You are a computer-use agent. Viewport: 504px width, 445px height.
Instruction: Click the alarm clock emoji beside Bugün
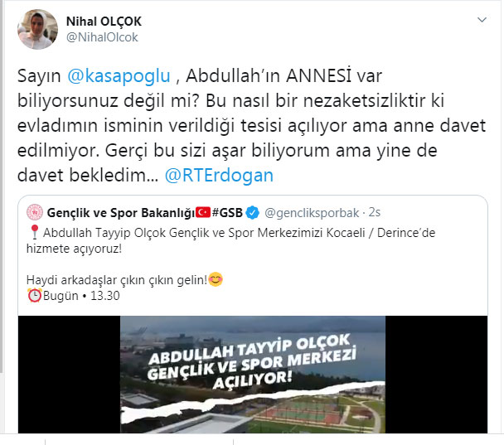34,296
